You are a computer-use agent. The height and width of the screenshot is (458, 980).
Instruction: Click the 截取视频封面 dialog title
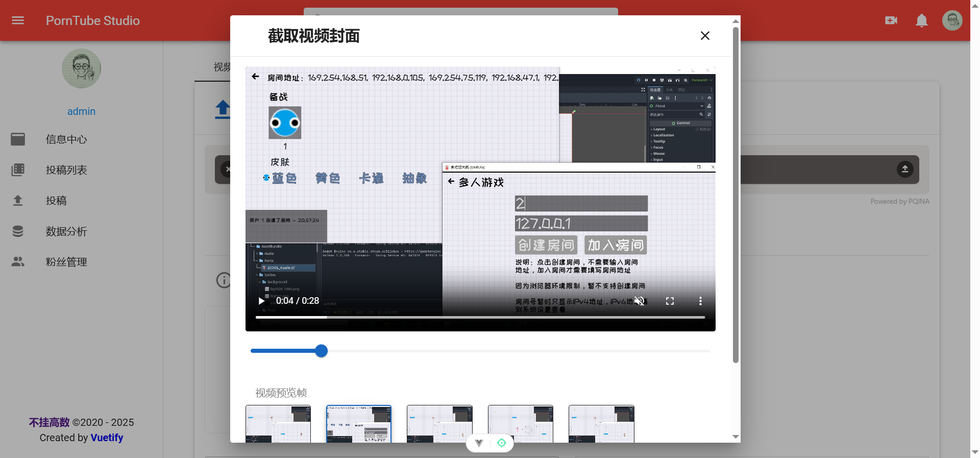pyautogui.click(x=314, y=36)
